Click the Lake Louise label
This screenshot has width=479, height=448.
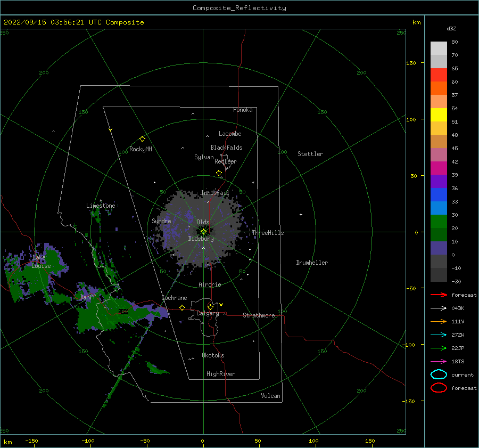click(41, 262)
